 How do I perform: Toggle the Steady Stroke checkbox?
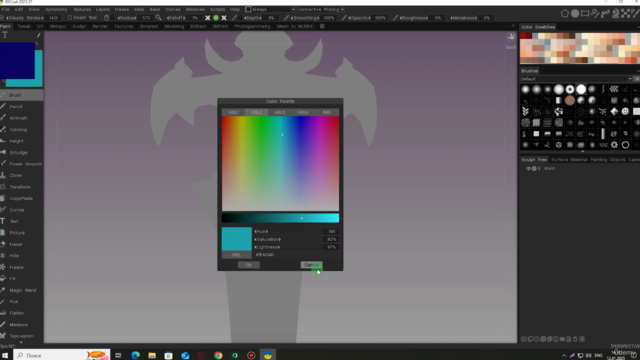click(2, 18)
